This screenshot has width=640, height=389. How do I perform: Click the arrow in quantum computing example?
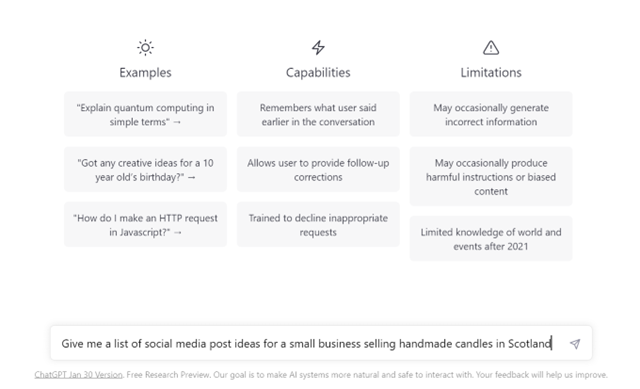pos(177,122)
